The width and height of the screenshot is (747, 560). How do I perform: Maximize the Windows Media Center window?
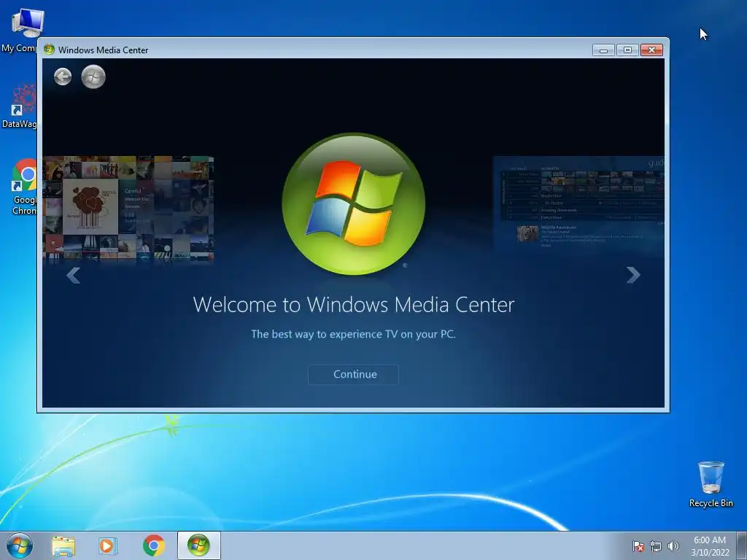coord(627,50)
